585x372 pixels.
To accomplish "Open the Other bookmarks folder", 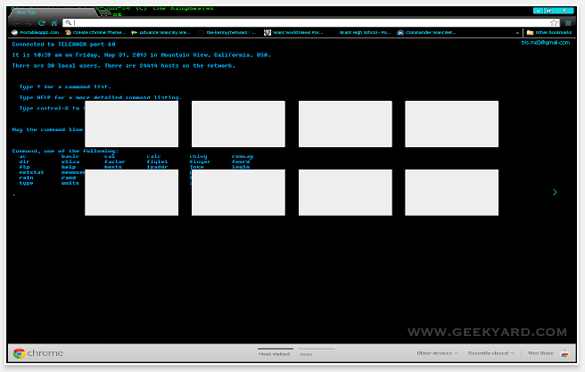I will [x=549, y=32].
